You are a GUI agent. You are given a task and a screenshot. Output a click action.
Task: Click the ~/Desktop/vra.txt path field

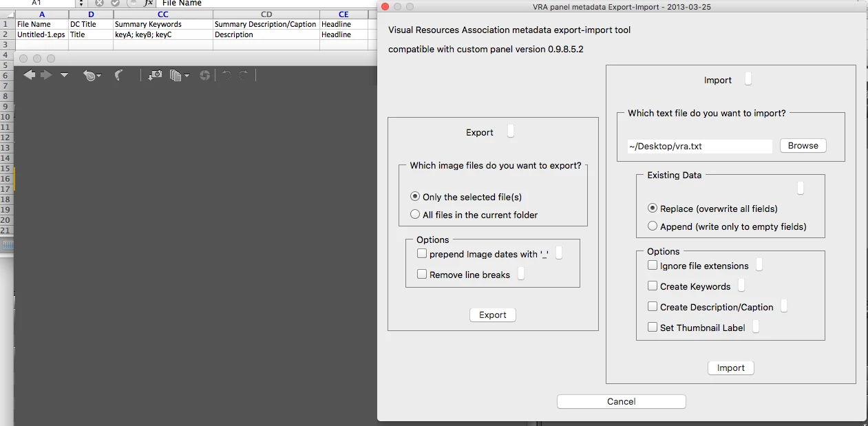tap(699, 146)
